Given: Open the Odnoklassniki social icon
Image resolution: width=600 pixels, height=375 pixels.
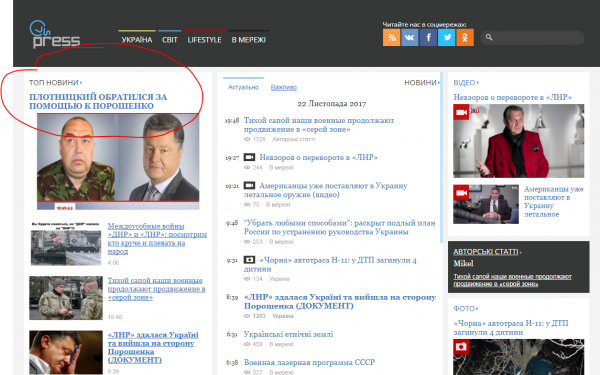Looking at the screenshot, I should point(465,38).
